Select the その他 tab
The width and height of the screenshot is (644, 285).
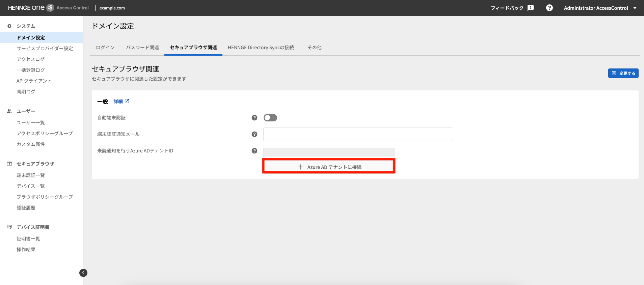point(314,48)
